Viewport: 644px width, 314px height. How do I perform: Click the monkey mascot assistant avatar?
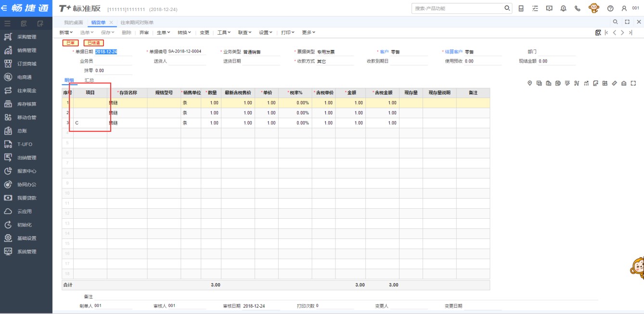(x=594, y=8)
